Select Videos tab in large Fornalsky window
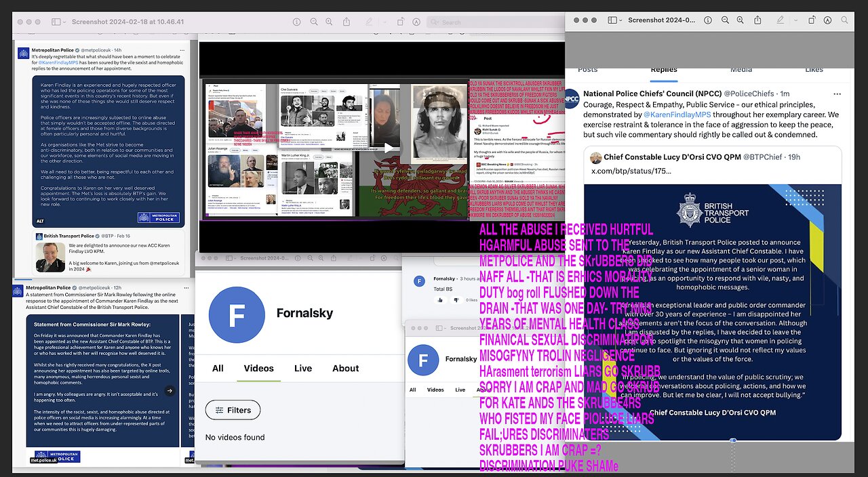The image size is (868, 477). coord(259,369)
